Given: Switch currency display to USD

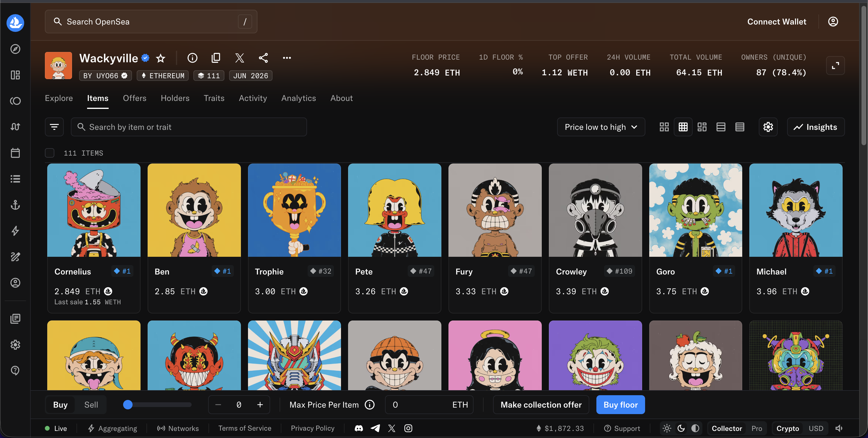Looking at the screenshot, I should (x=816, y=428).
